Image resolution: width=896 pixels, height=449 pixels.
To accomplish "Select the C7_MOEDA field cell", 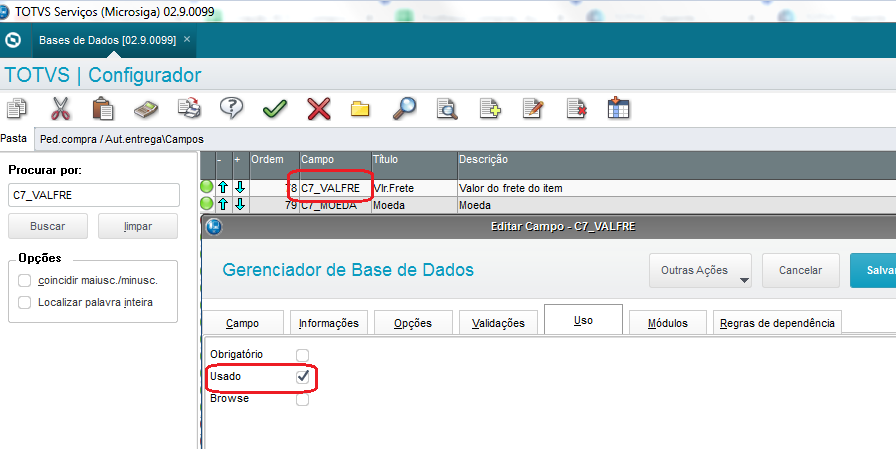I will (335, 205).
